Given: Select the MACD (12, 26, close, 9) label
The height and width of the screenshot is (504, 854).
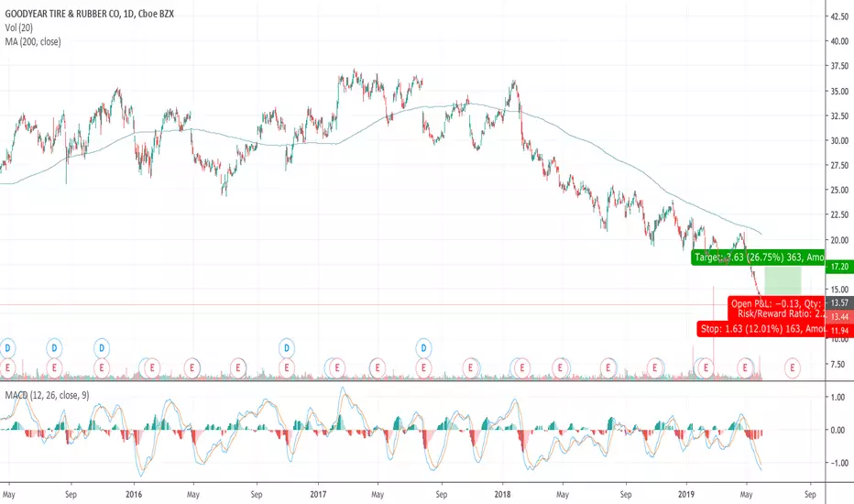Looking at the screenshot, I should [x=47, y=395].
